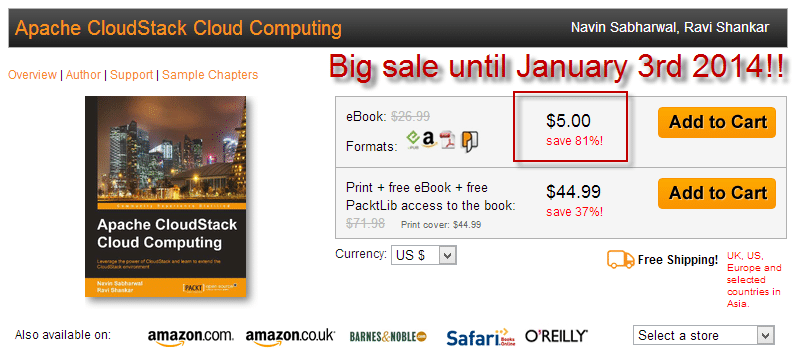Click the EPUB format icon
795x364 pixels.
pos(413,140)
